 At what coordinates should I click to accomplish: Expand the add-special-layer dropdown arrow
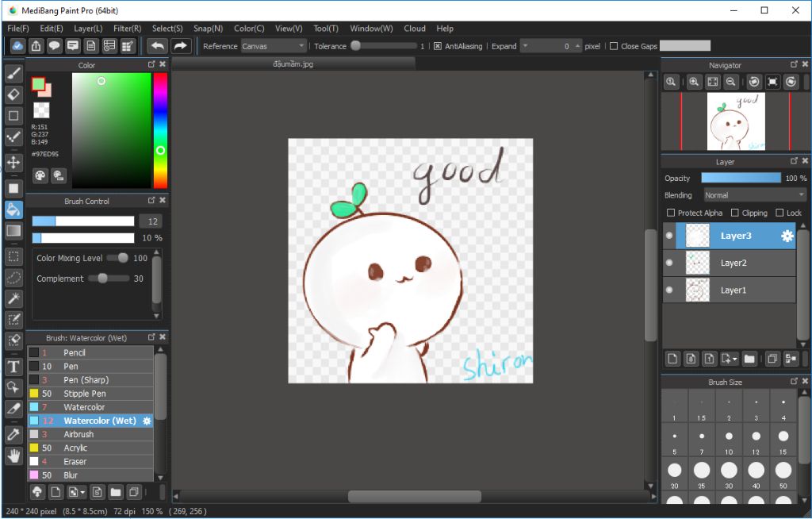pyautogui.click(x=735, y=359)
